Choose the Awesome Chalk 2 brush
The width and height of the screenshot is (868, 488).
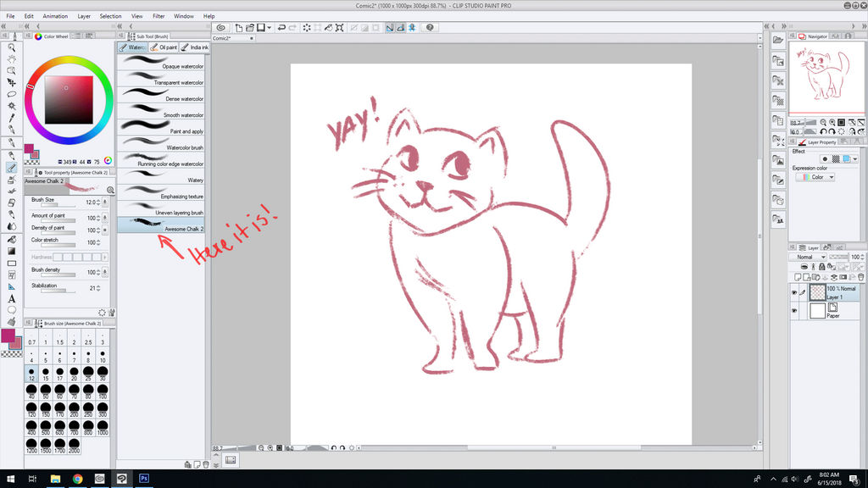(161, 225)
